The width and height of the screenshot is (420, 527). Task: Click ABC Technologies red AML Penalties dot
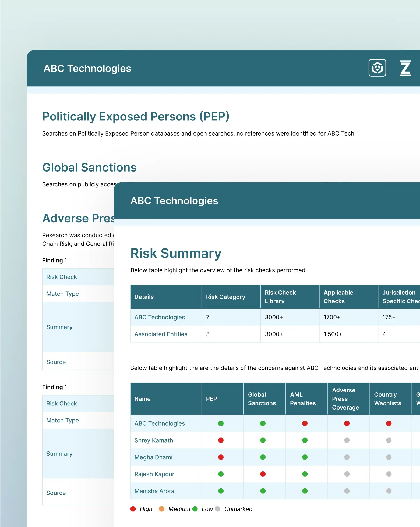pos(305,423)
